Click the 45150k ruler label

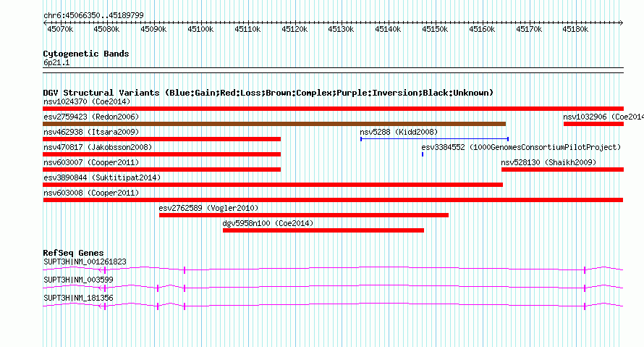point(435,29)
